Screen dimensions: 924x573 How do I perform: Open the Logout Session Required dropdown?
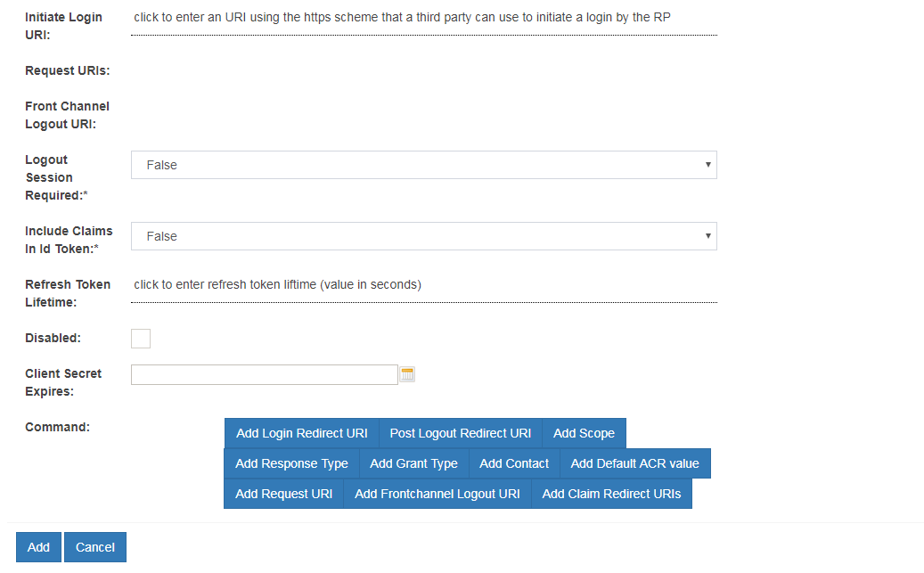423,165
